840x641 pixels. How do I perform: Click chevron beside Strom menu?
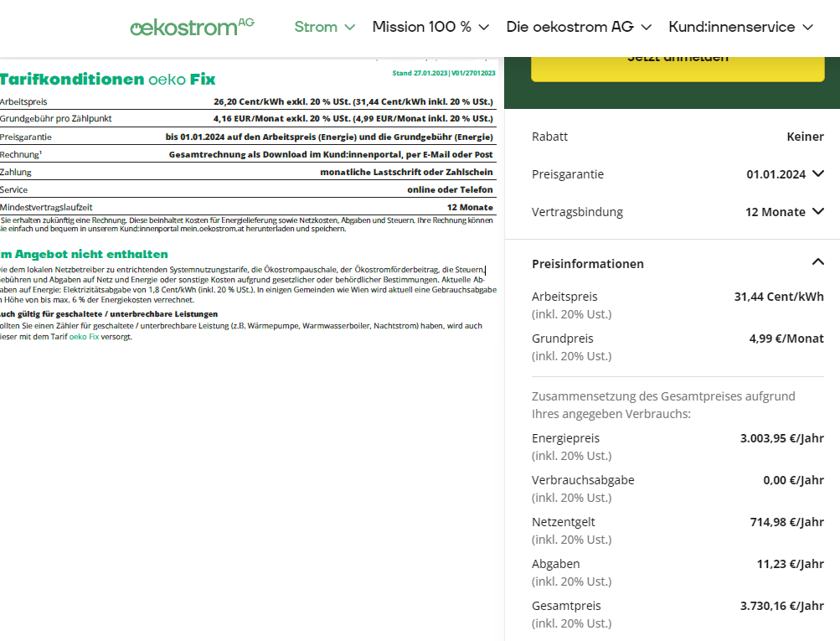350,28
